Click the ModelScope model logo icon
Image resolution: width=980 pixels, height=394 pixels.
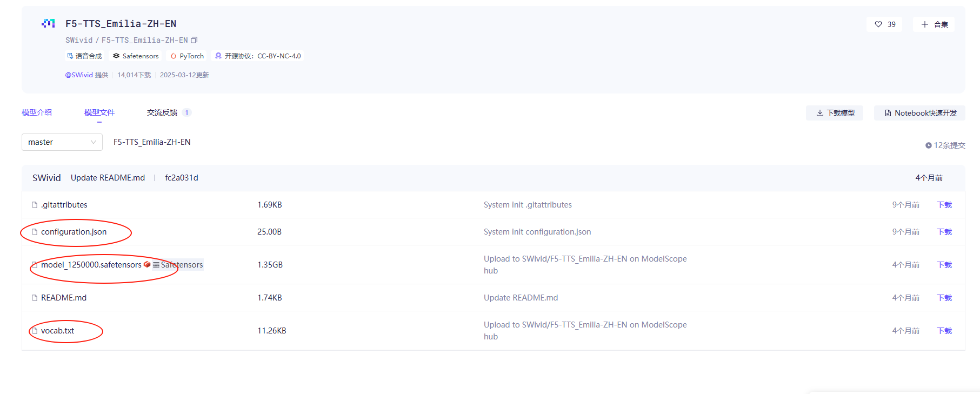(x=48, y=23)
